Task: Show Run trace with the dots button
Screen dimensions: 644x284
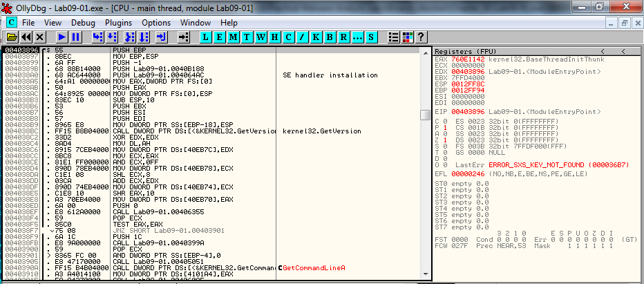Action: coord(357,37)
